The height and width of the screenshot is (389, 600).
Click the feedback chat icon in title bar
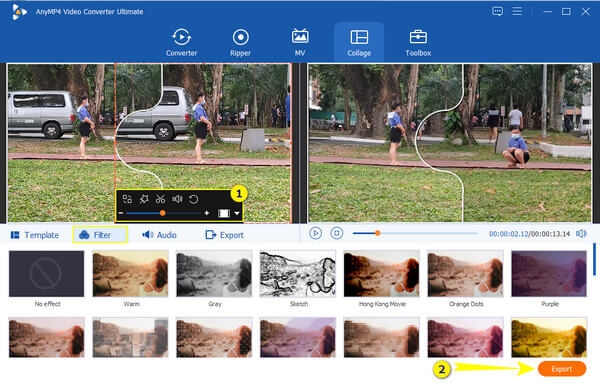pyautogui.click(x=497, y=11)
